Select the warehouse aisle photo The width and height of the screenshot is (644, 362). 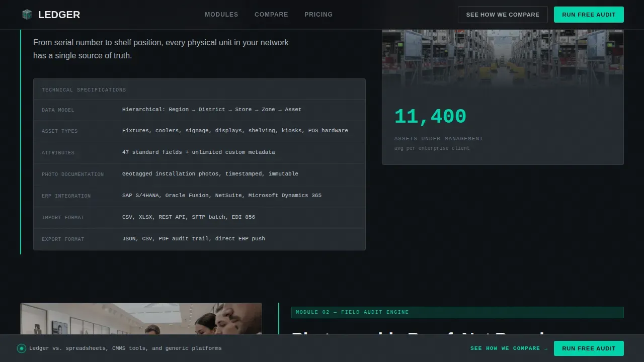tap(503, 59)
